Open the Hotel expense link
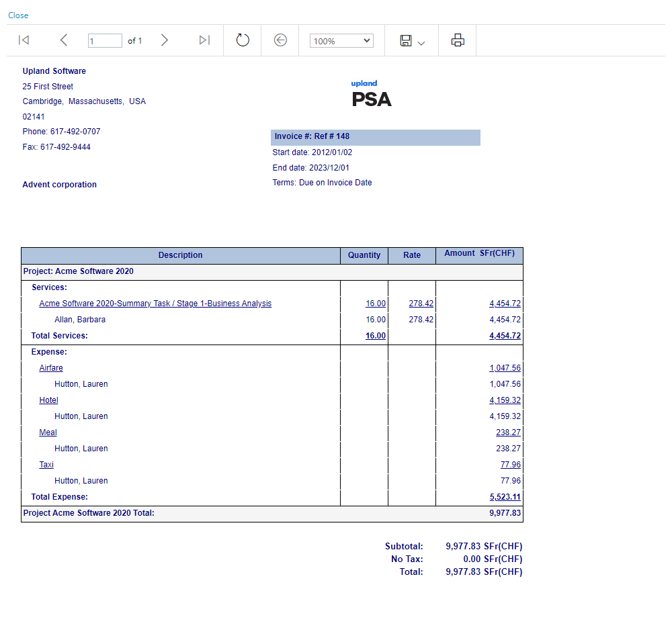Viewport: 672px width, 640px height. pyautogui.click(x=48, y=400)
